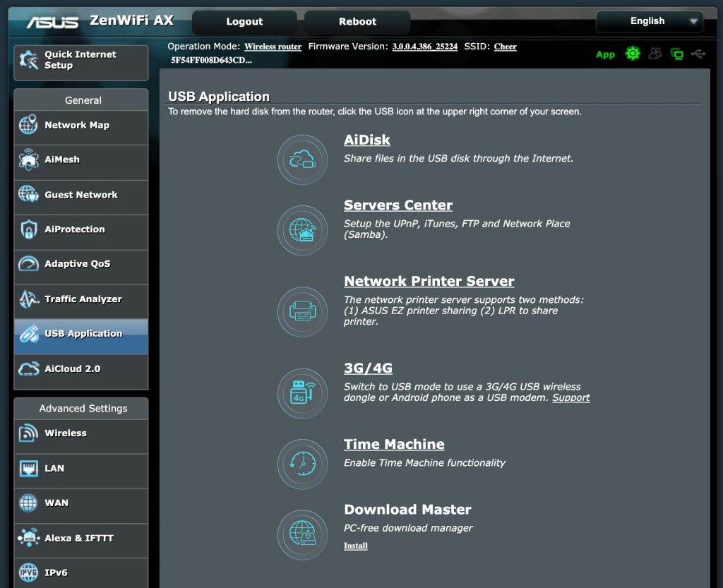Open IPv6 advanced settings
The image size is (723, 588).
point(81,573)
